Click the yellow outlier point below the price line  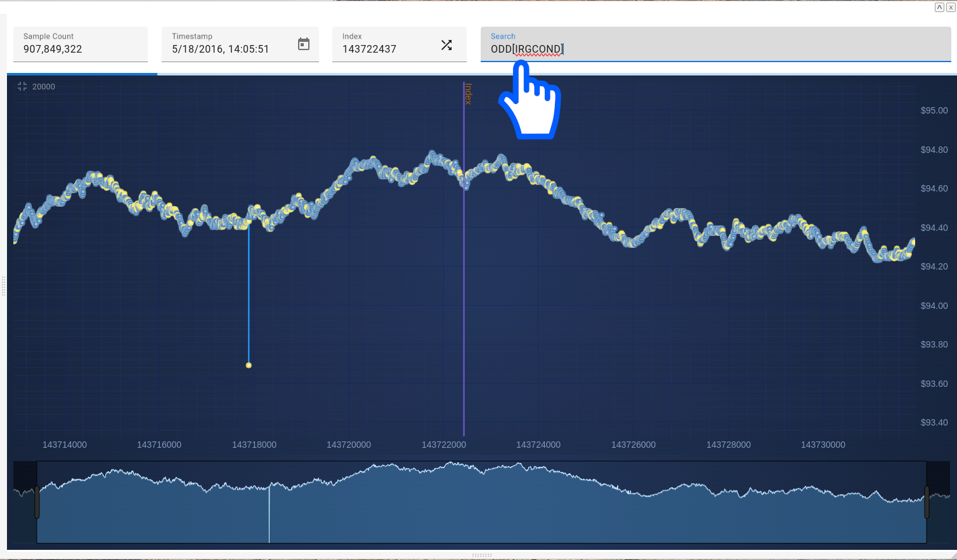[x=249, y=365]
